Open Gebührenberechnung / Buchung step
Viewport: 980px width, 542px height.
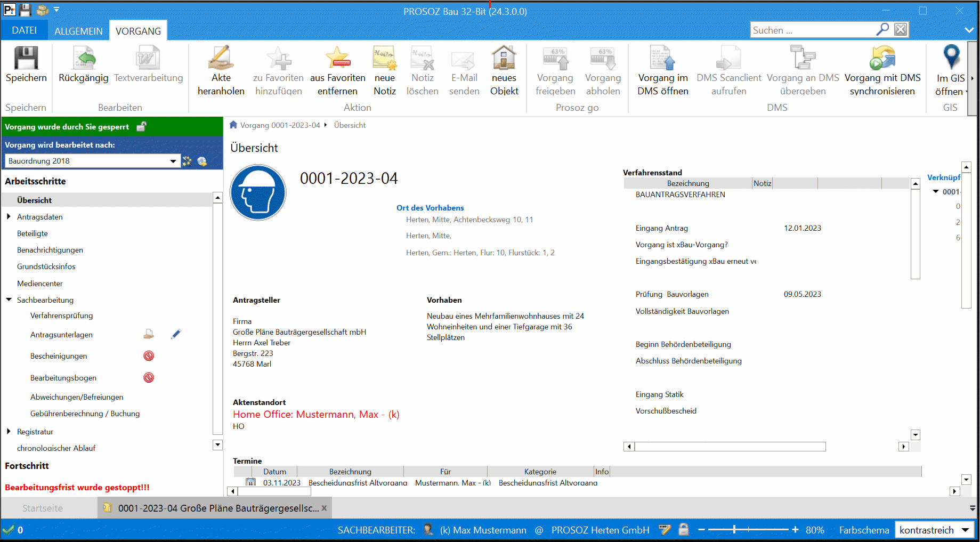click(85, 414)
